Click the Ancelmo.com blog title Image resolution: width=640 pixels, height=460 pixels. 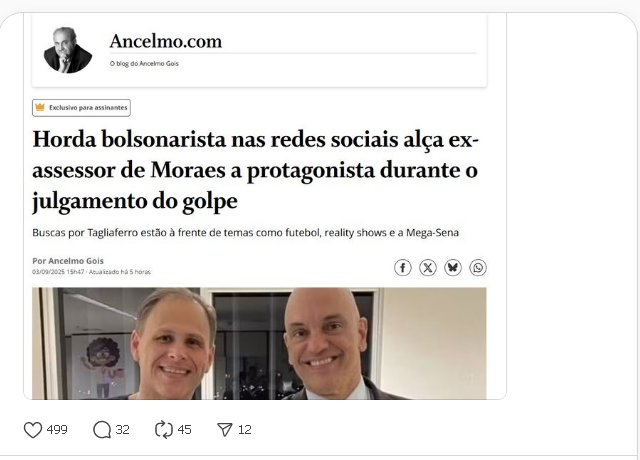click(x=166, y=41)
